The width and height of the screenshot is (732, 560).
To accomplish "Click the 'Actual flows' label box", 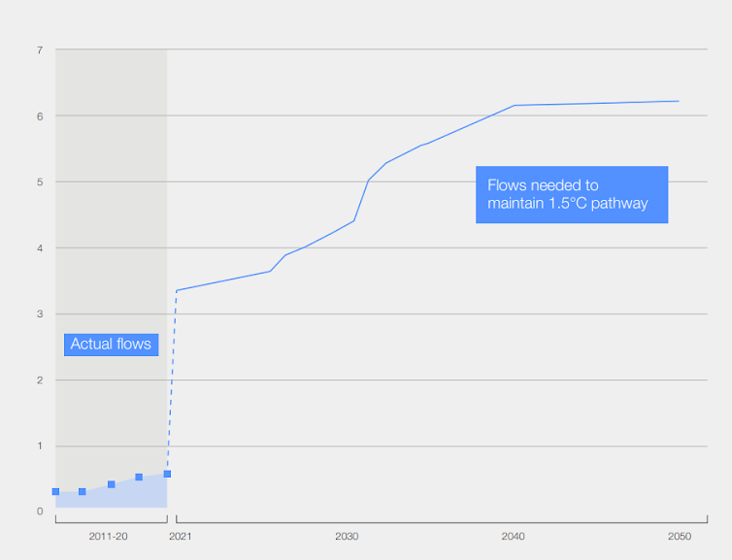I will point(111,345).
